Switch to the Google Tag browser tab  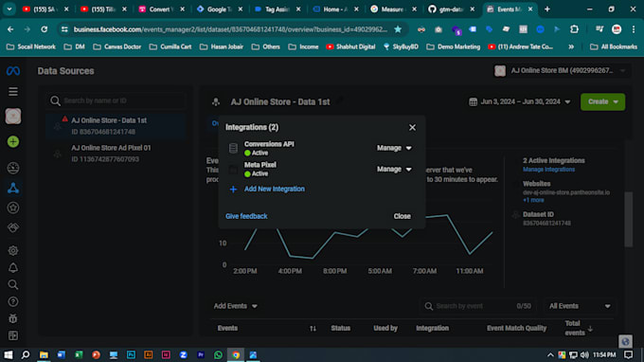coord(219,9)
